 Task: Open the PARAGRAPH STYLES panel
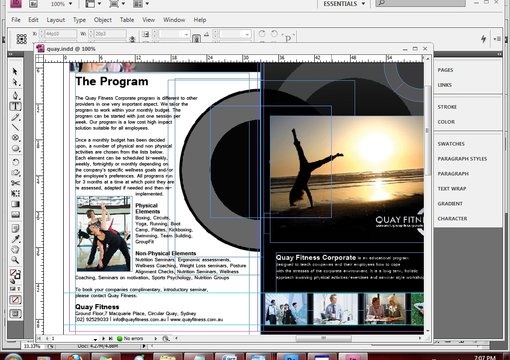pyautogui.click(x=462, y=159)
